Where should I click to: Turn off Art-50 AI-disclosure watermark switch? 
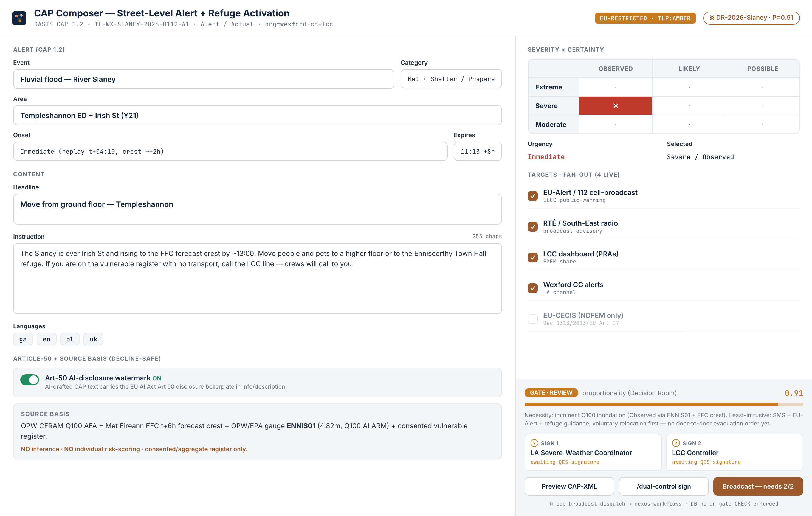[x=30, y=380]
